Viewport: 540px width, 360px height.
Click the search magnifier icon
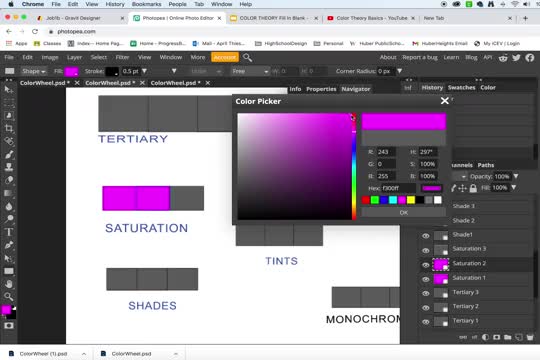[x=247, y=57]
